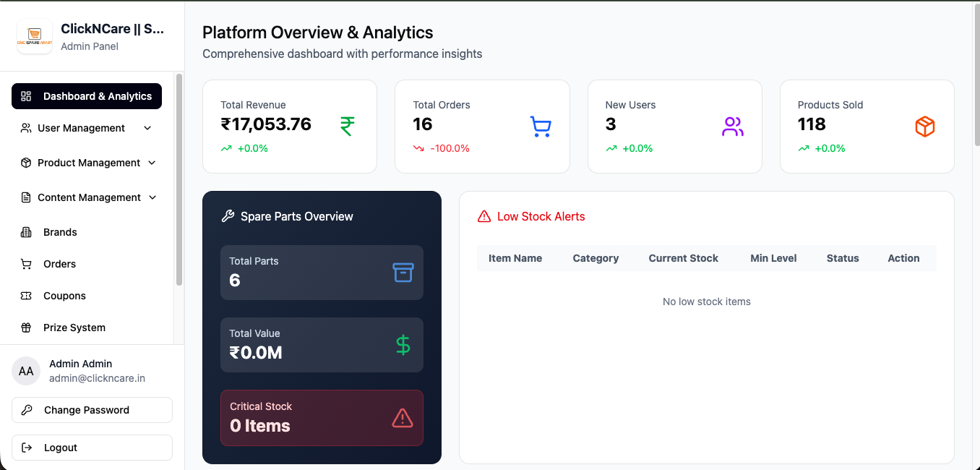Select the Dashboard & Analytics grid icon
This screenshot has width=980, height=470.
click(26, 95)
